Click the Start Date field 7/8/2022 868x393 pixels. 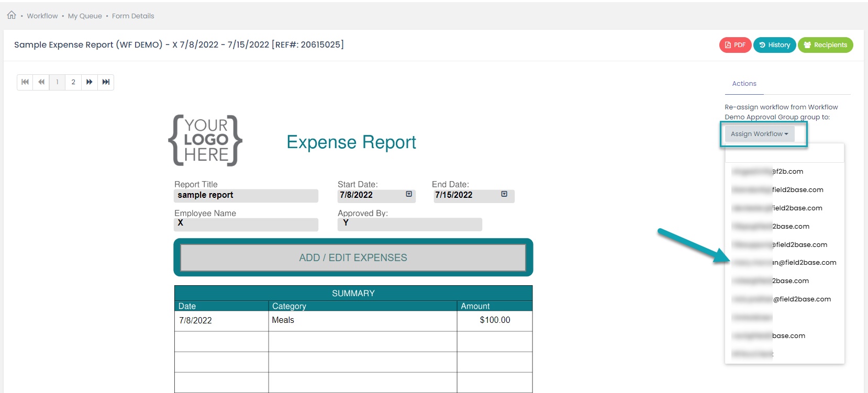[376, 195]
